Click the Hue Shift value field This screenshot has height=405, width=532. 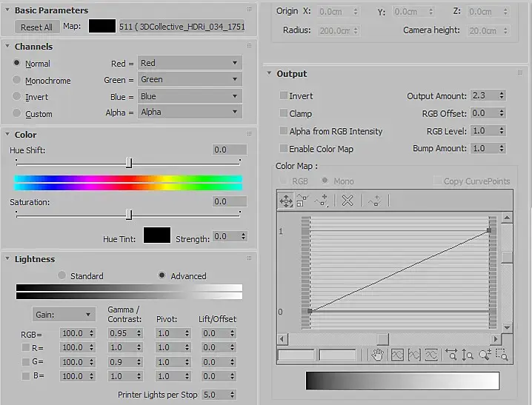[230, 150]
